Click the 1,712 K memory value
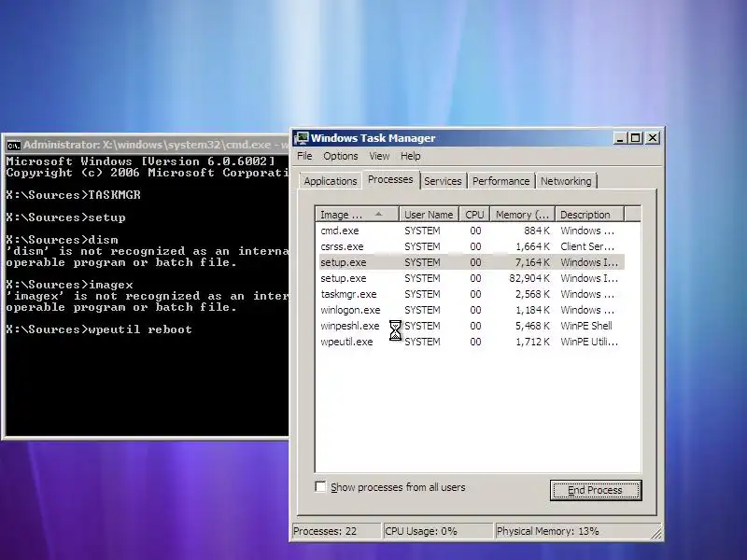This screenshot has width=747, height=560. click(532, 342)
